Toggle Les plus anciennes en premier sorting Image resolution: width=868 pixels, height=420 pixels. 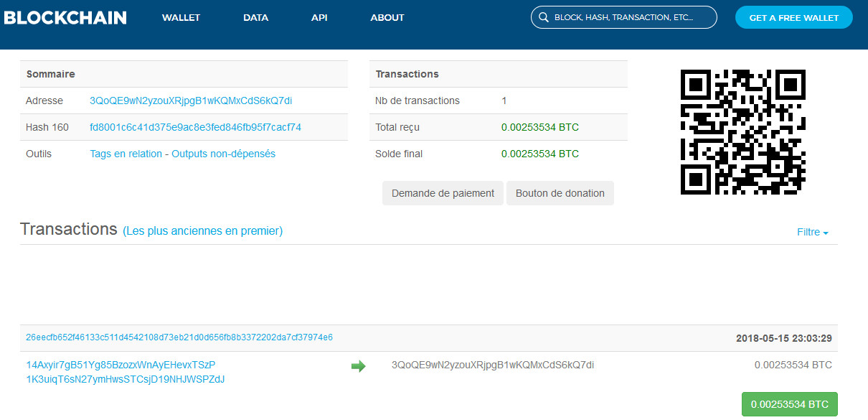(203, 231)
